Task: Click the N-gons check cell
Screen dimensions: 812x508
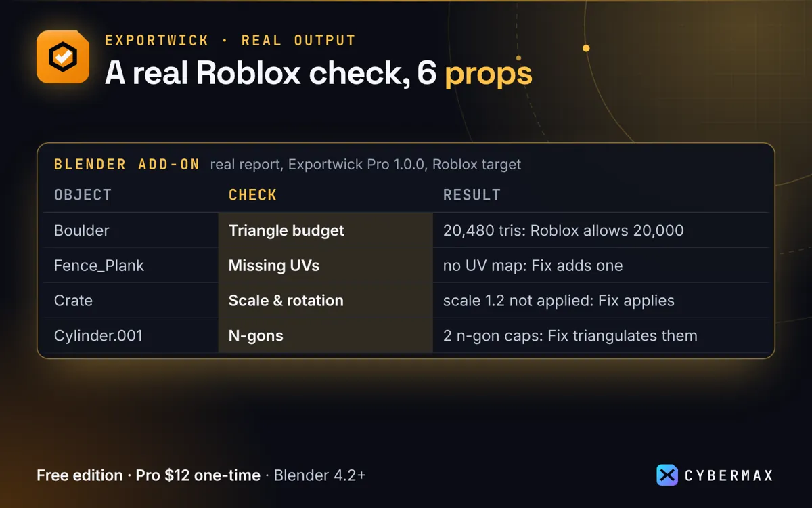Action: (x=325, y=335)
